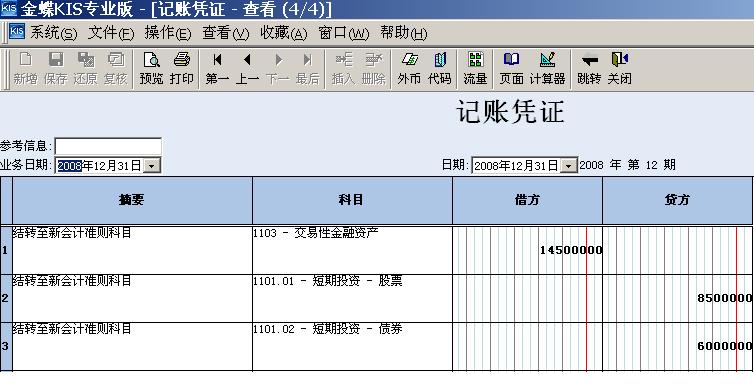Viewport: 754px width, 384px height.
Task: Launch the 计算器 calculator
Action: click(x=547, y=69)
